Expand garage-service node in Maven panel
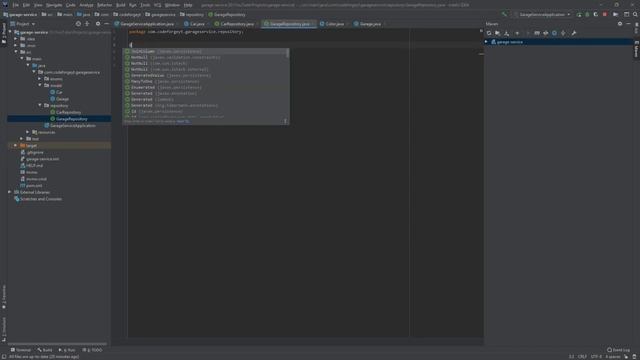This screenshot has height=360, width=640. (x=486, y=42)
